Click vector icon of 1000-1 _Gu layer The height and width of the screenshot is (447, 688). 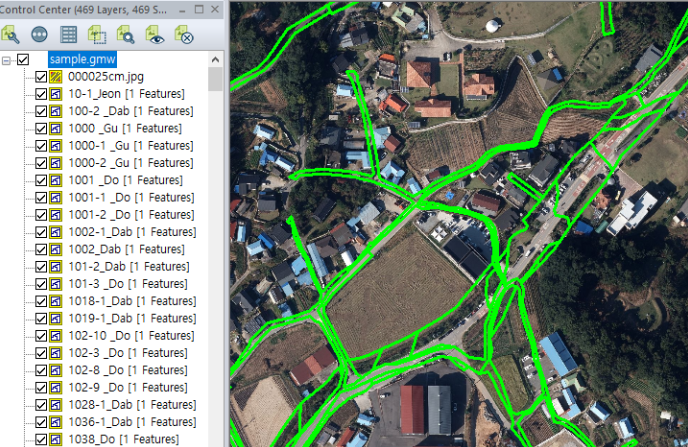(56, 146)
